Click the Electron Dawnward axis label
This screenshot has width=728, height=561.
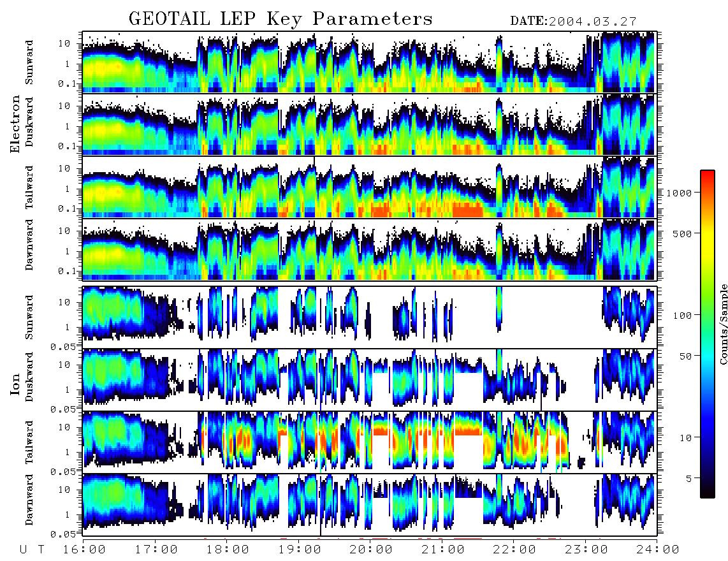(x=29, y=245)
